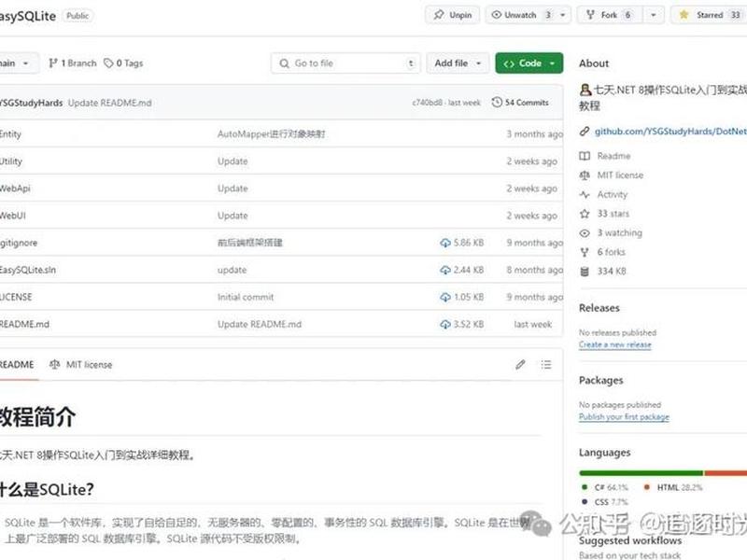747x560 pixels.
Task: Click the download icon next to 5.86 KB
Action: coord(445,243)
